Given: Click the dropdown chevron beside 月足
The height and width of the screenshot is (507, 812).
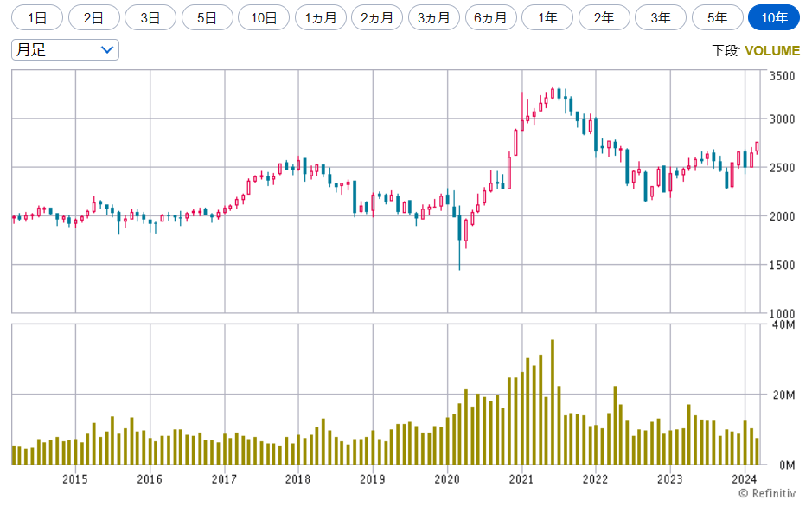Looking at the screenshot, I should [x=107, y=50].
